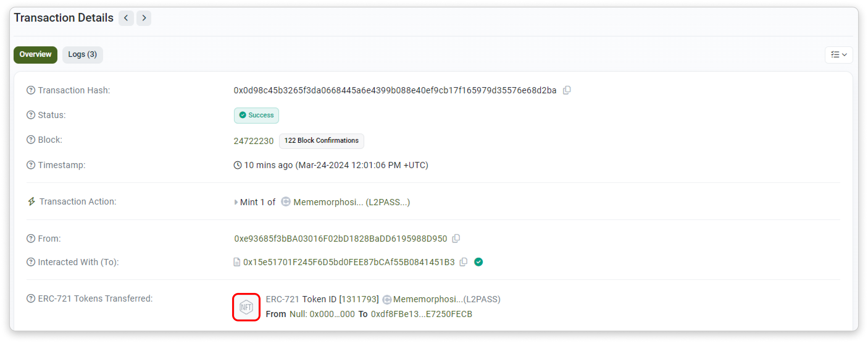
Task: Click the green verified checkmark badge
Action: pyautogui.click(x=478, y=262)
